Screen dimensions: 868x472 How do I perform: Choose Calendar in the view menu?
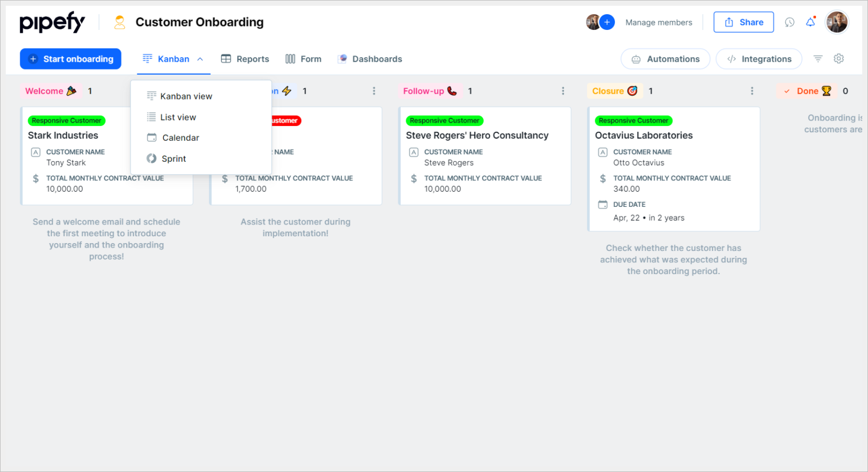[x=180, y=138]
